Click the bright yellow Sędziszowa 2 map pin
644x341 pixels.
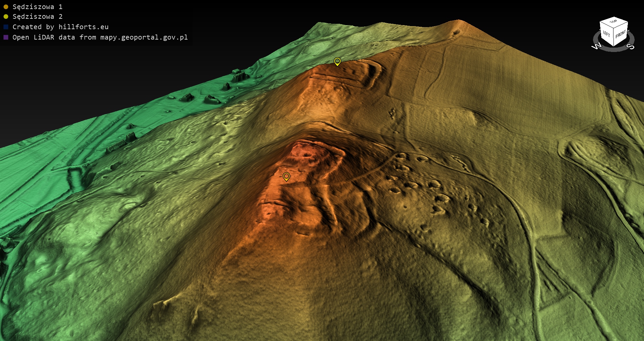coord(337,61)
